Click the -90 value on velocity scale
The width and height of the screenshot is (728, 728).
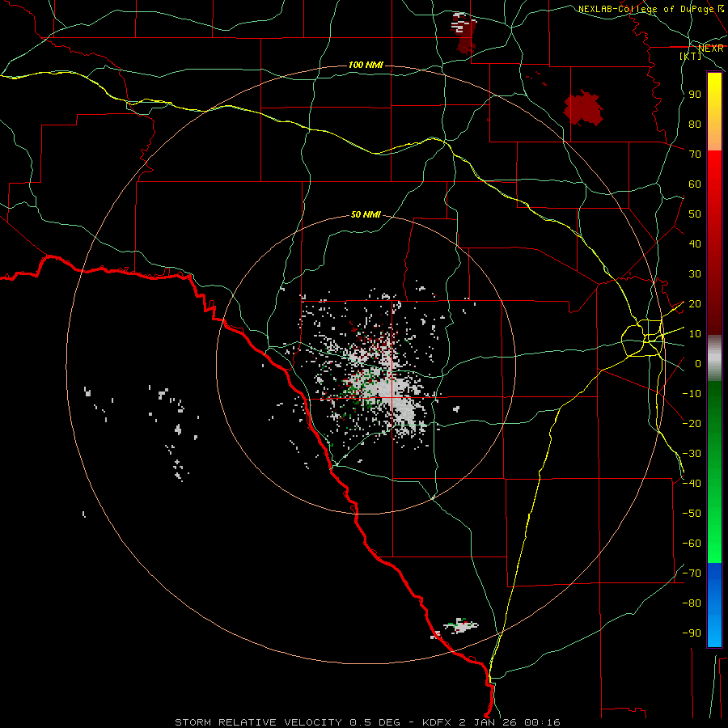coord(692,633)
